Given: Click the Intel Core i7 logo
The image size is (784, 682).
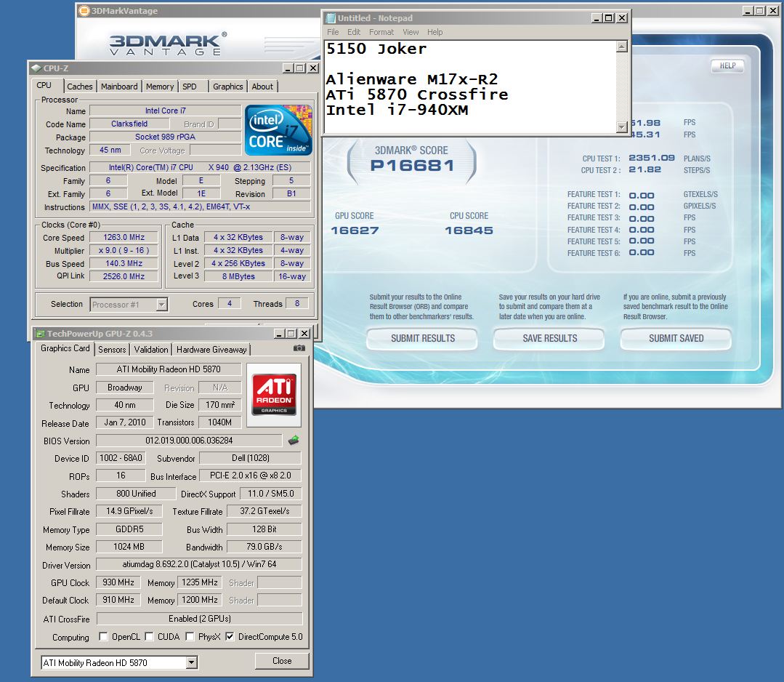Looking at the screenshot, I should click(278, 130).
